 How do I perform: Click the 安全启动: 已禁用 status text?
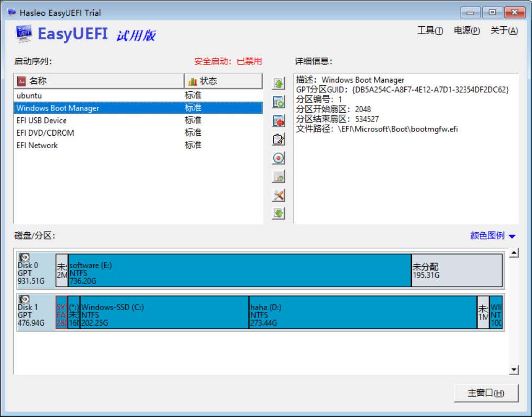[228, 61]
